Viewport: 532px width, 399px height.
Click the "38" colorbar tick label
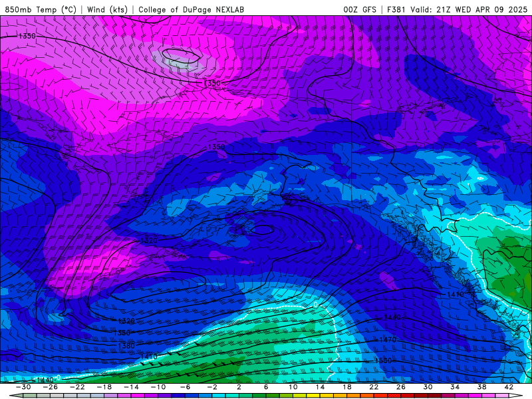coord(481,387)
